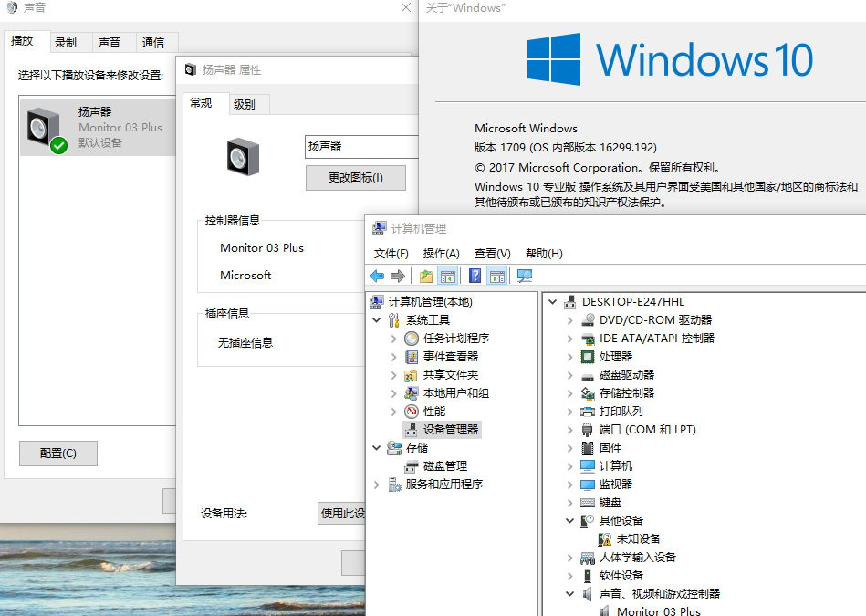
Task: Open the 设备用法 dropdown
Action: coord(342,514)
